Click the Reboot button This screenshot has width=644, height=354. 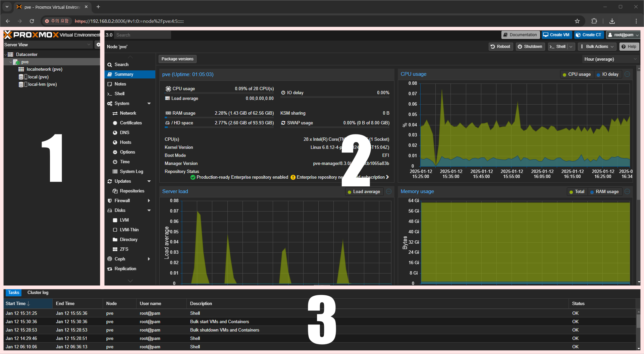500,47
